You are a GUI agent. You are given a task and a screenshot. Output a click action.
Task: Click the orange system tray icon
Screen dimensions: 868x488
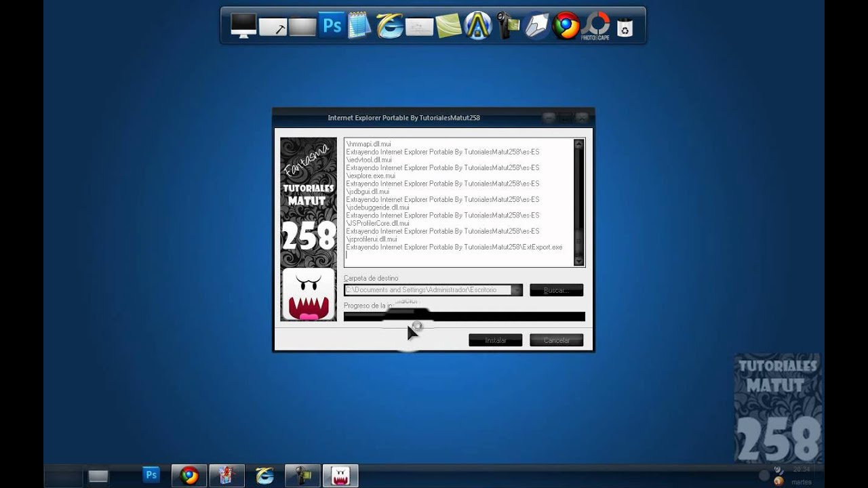coord(778,481)
